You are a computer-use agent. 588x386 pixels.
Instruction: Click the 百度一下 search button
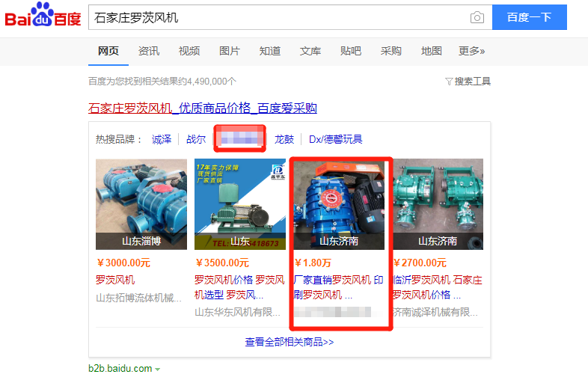coord(529,17)
